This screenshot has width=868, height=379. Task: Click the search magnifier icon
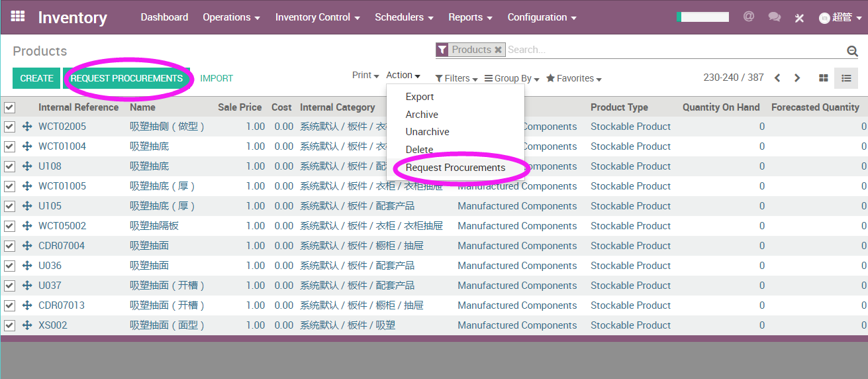852,51
